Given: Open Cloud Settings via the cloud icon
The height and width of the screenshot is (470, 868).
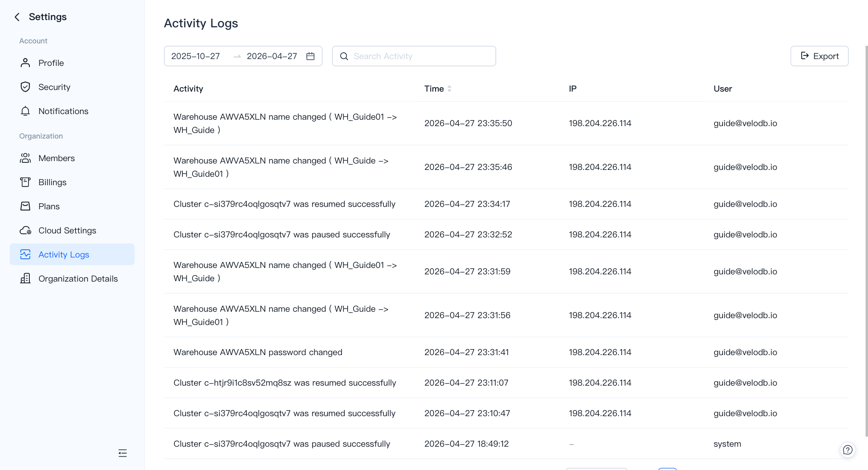Looking at the screenshot, I should click(25, 230).
